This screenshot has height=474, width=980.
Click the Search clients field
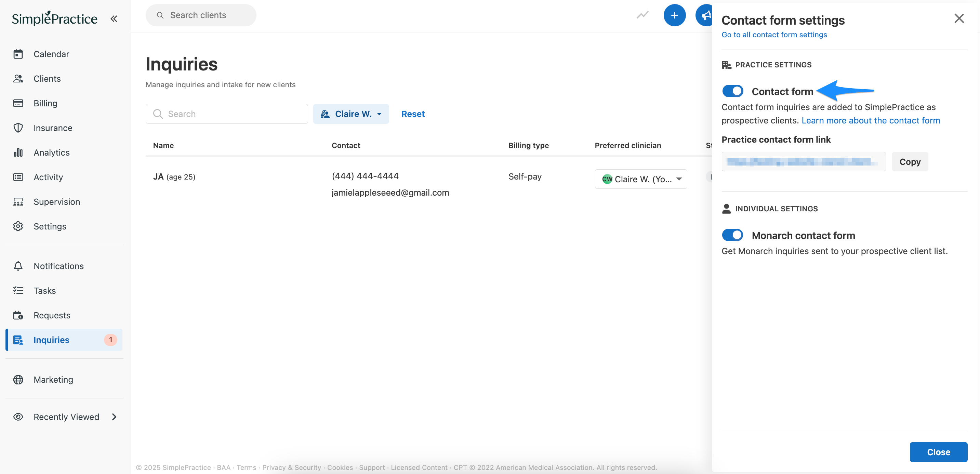coord(201,15)
